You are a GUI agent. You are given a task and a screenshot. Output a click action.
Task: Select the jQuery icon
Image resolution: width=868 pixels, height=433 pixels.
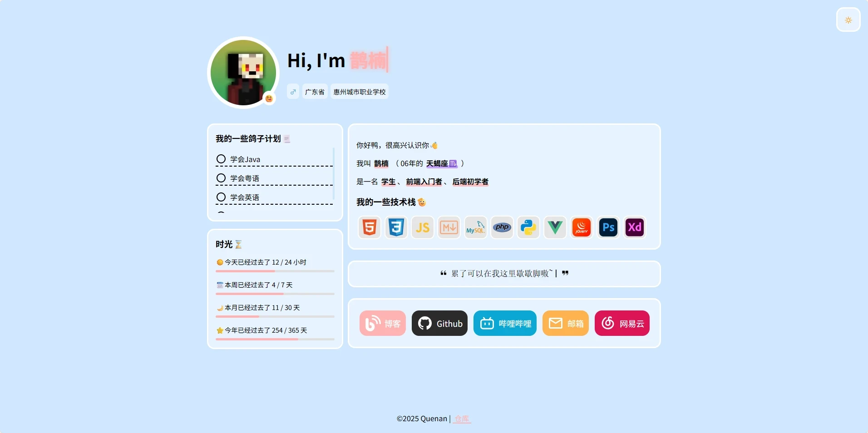(x=582, y=227)
